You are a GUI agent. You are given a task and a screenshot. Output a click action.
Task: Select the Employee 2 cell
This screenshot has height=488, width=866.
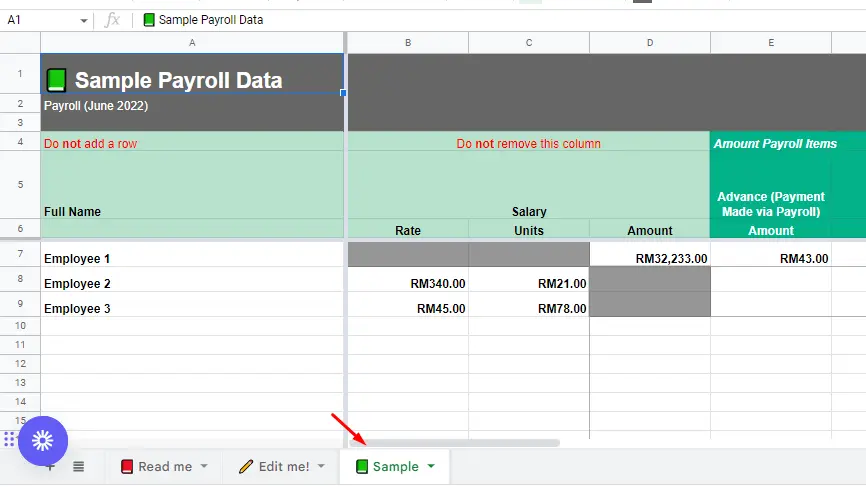(x=192, y=279)
